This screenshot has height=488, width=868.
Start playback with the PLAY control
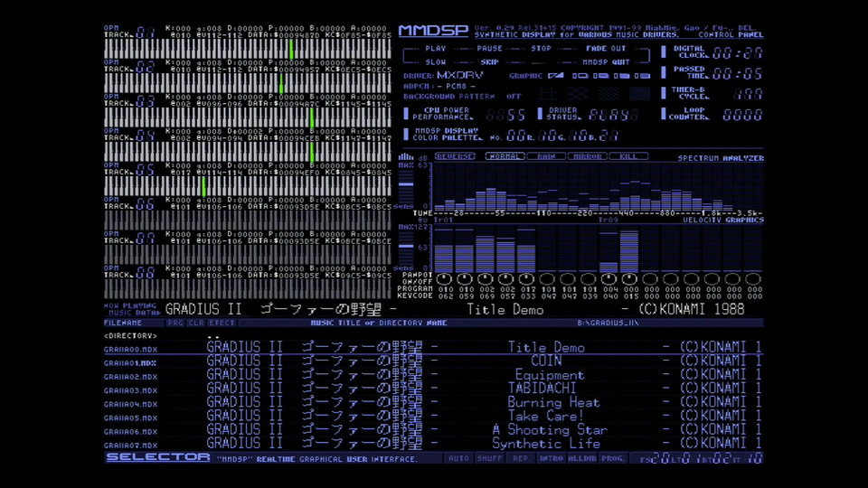[436, 49]
